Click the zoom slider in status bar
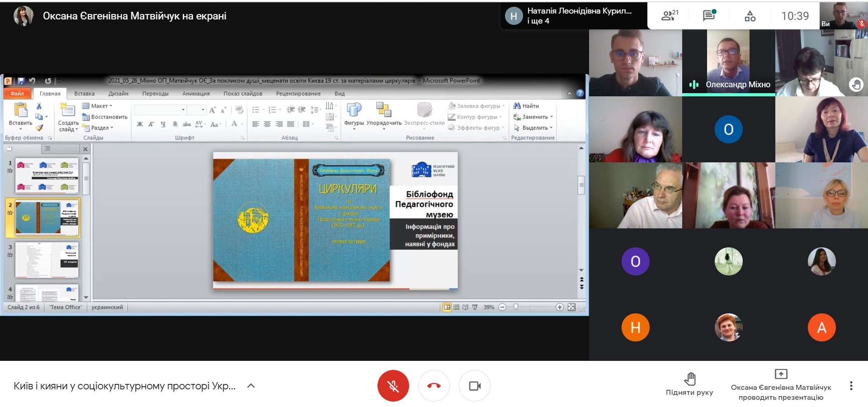This screenshot has height=407, width=868. click(516, 307)
